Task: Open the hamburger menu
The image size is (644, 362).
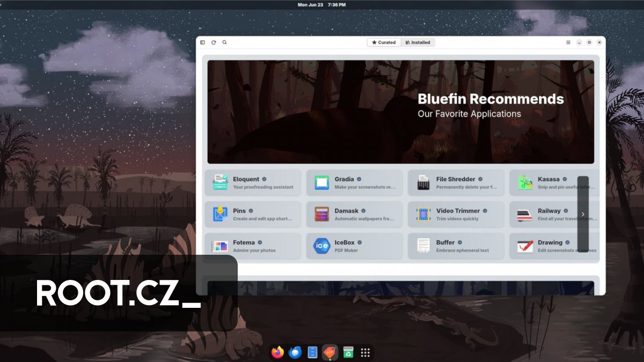Action: coord(568,42)
